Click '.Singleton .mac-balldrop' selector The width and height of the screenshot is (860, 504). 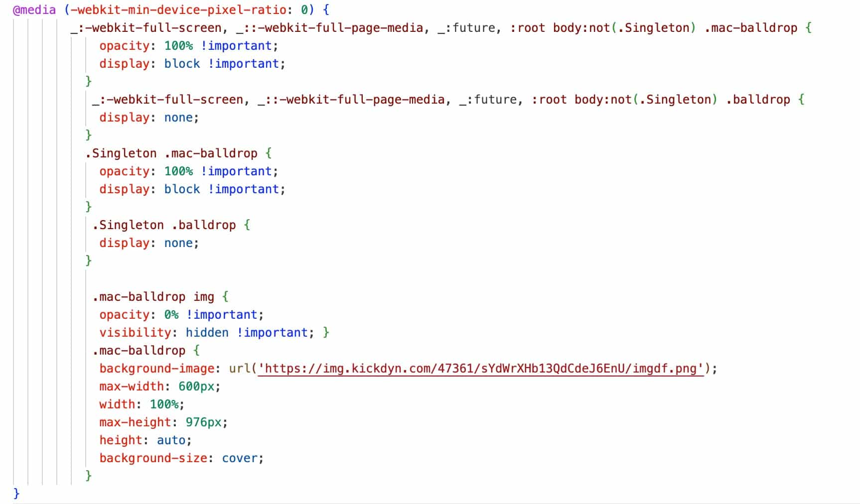coord(171,153)
